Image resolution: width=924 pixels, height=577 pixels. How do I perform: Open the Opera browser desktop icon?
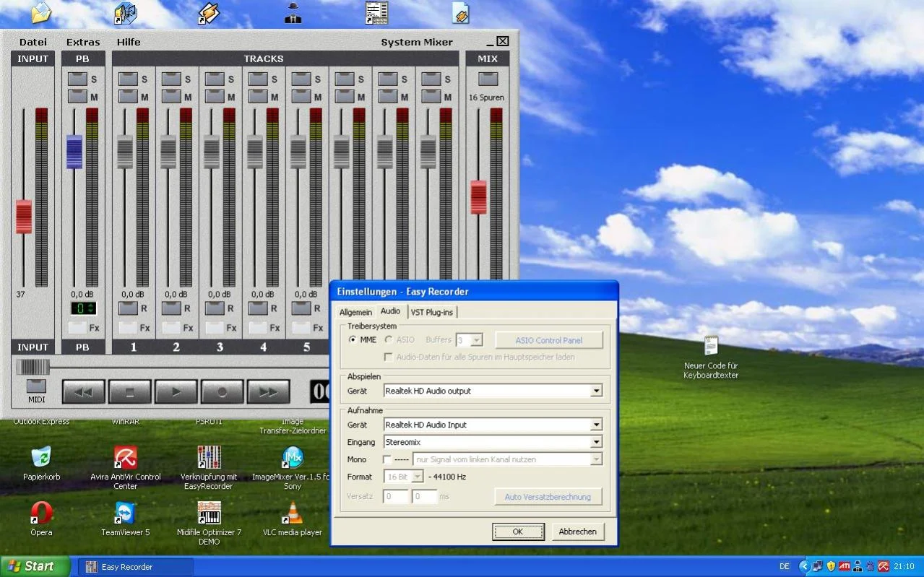coord(41,513)
